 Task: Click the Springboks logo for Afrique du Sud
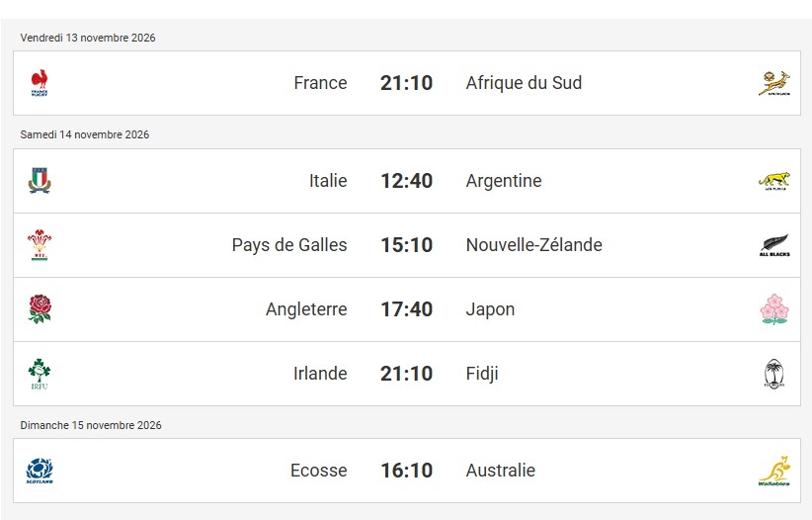point(774,83)
